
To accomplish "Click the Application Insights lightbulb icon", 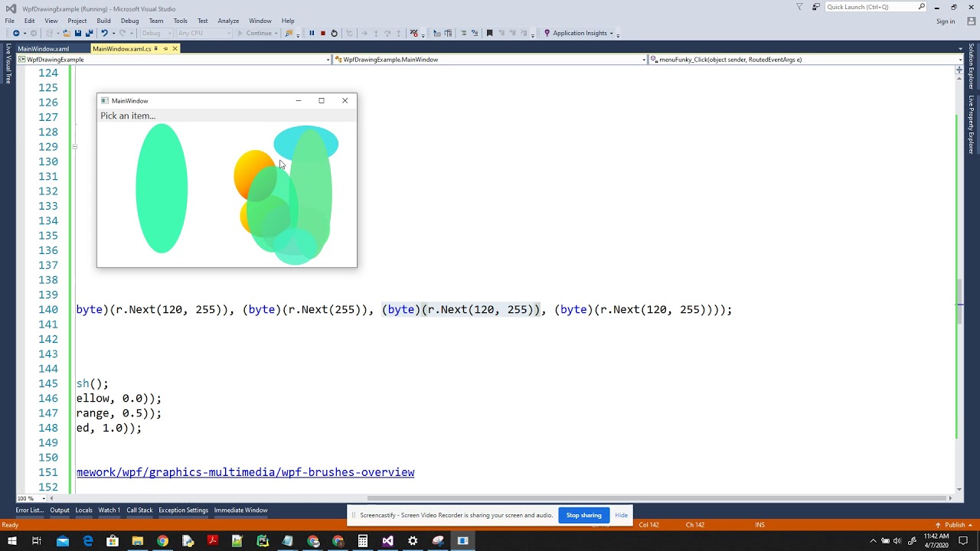I will 547,33.
